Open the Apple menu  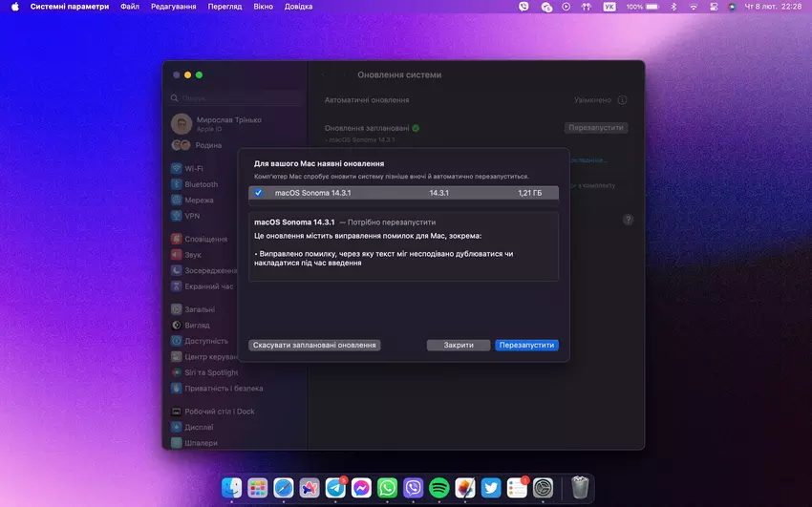[x=14, y=7]
